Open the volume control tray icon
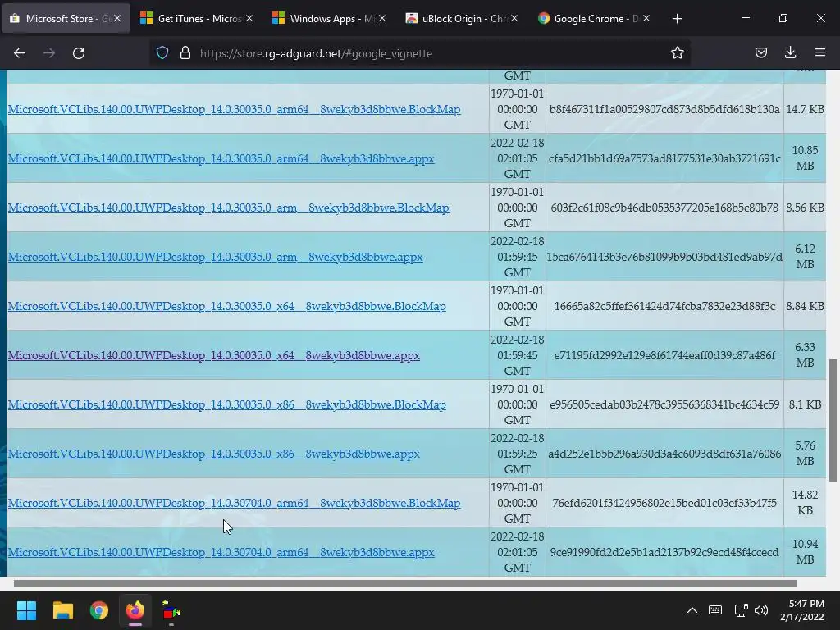 click(760, 610)
